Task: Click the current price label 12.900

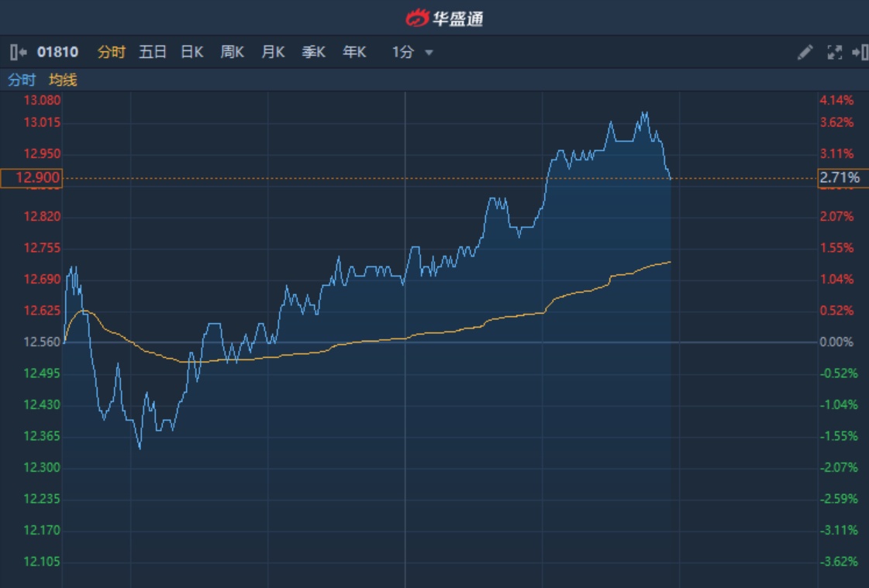Action: click(x=30, y=178)
